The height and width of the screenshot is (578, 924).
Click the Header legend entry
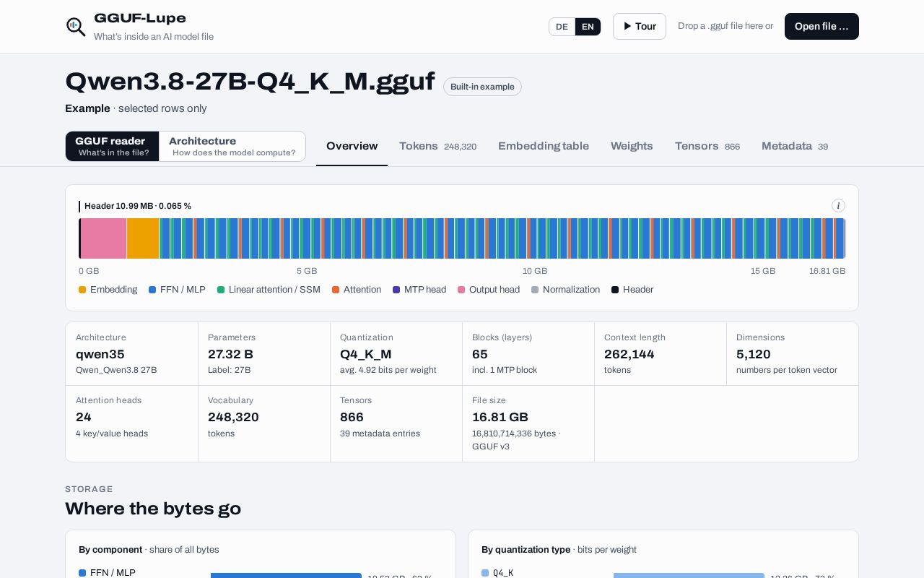point(632,290)
